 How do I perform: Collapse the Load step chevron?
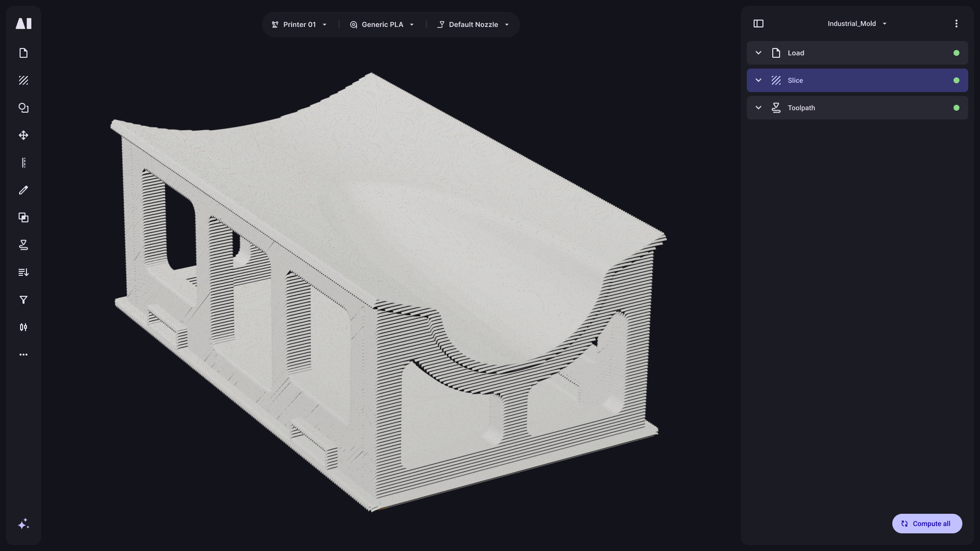click(x=759, y=53)
